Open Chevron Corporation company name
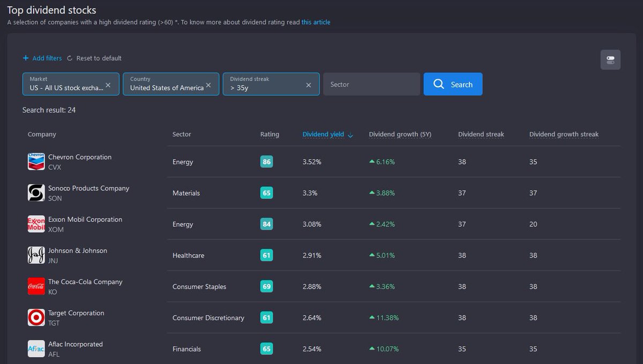The width and height of the screenshot is (643, 364). [80, 157]
